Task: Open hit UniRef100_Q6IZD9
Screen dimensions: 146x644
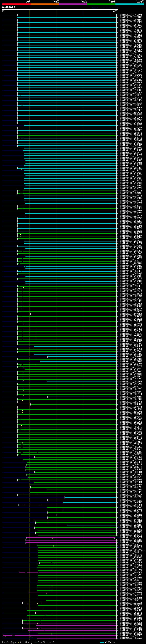Action: [131, 354]
